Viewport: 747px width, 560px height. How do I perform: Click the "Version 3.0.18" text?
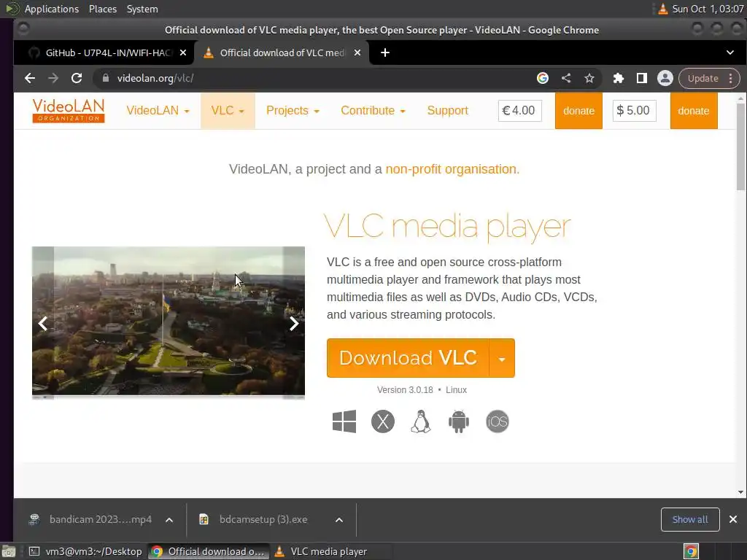click(405, 390)
